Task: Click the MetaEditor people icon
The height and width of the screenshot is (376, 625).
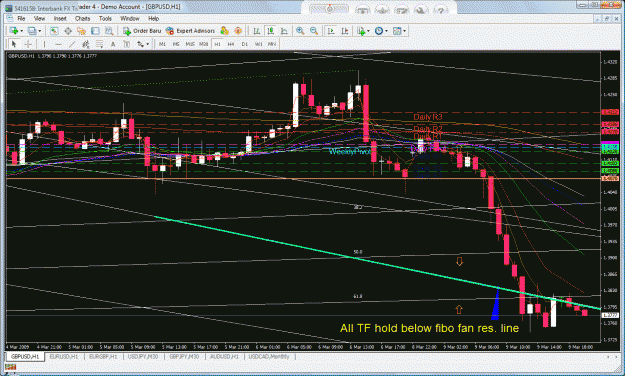Action: point(224,31)
